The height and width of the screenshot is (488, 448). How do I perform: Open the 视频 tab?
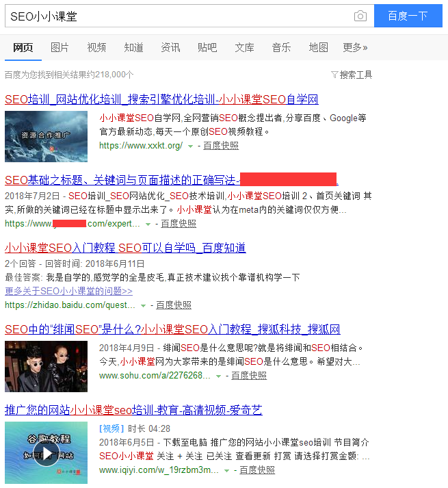click(x=96, y=48)
